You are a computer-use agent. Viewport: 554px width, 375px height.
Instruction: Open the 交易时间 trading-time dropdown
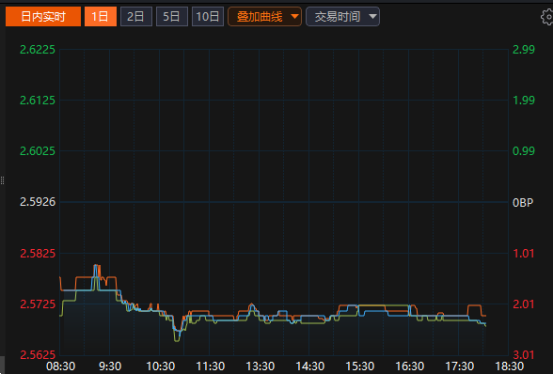tap(343, 17)
